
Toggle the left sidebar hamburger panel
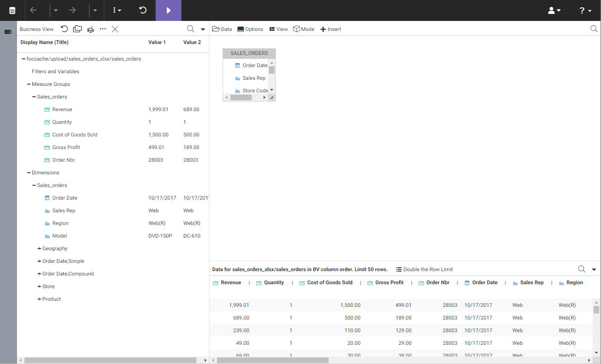pos(8,32)
